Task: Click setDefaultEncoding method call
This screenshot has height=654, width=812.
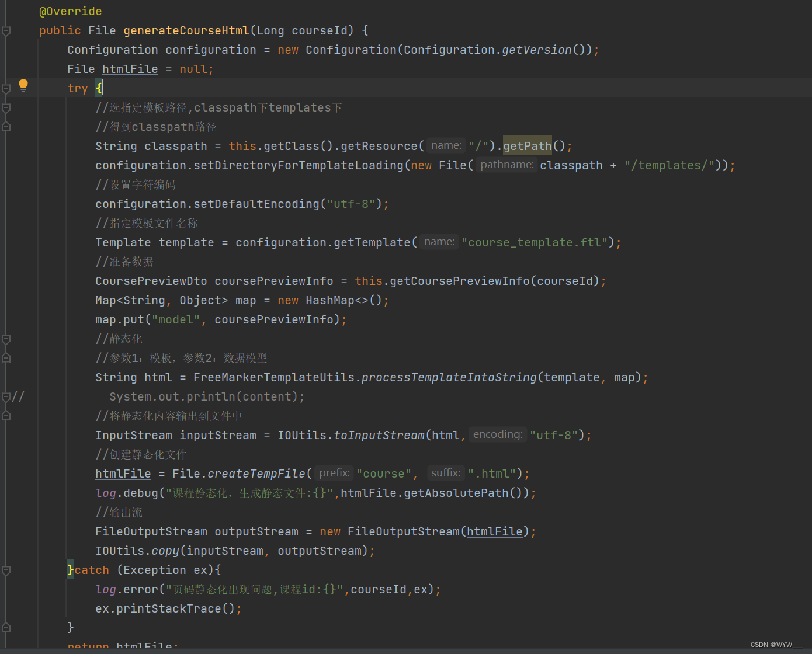Action: tap(256, 204)
